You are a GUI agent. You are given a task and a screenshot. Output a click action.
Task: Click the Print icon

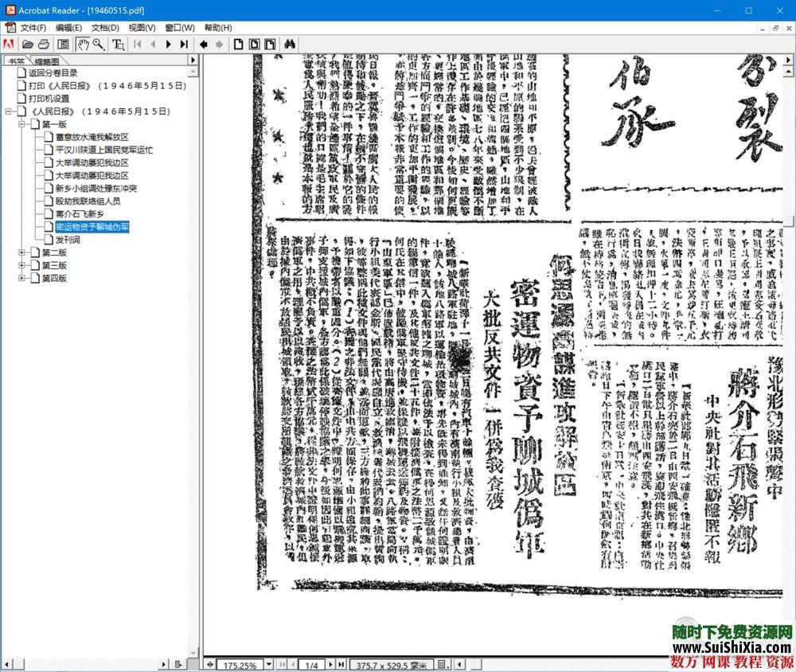point(44,44)
